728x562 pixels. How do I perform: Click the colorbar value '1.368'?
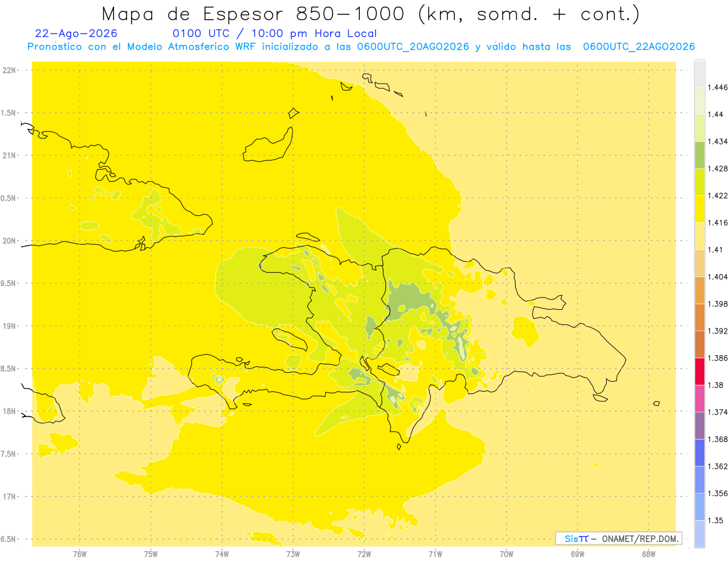coord(718,439)
